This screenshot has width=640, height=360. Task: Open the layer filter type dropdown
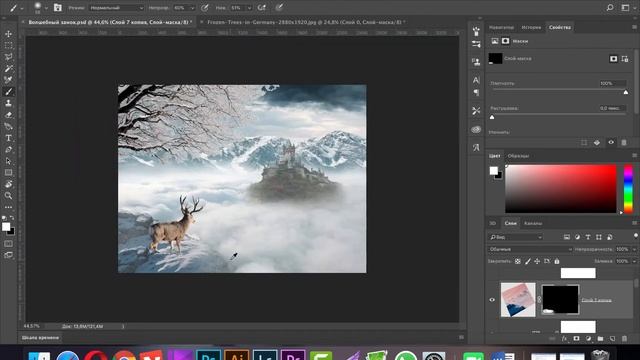(x=516, y=237)
